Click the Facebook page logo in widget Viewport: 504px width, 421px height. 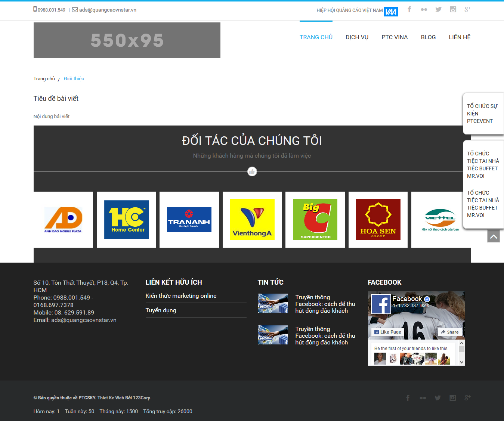[x=381, y=304]
